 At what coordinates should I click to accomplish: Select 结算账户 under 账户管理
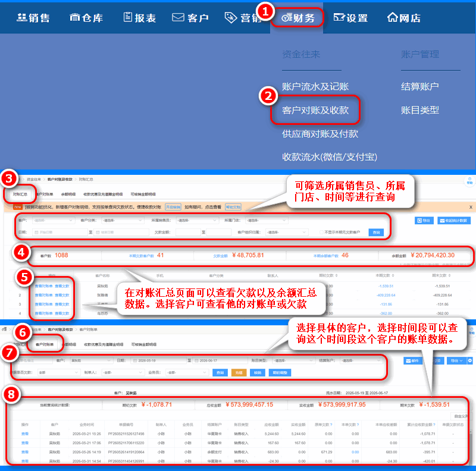tap(420, 87)
